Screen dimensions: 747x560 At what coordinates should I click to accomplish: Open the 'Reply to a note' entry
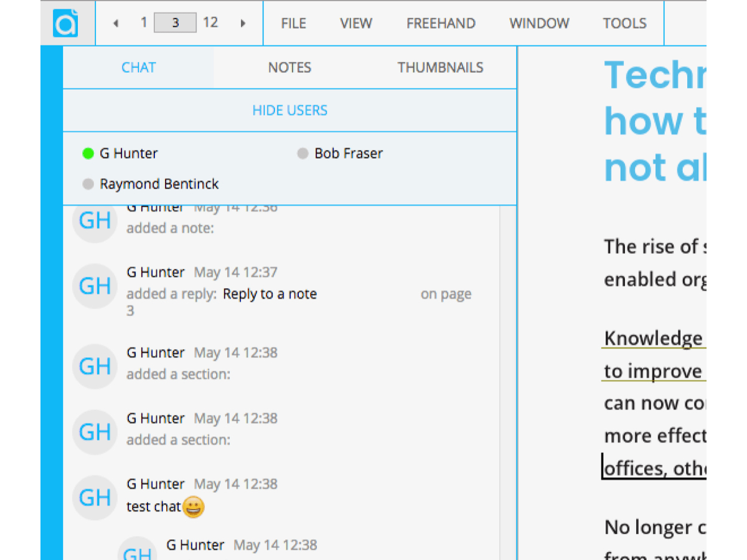click(270, 294)
